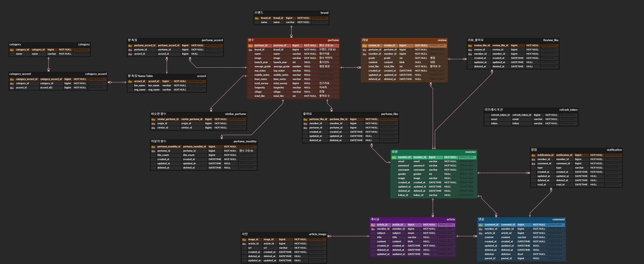Click the foreign key icon beside brand_id in the perfume table
The width and height of the screenshot is (644, 264).
(x=250, y=50)
